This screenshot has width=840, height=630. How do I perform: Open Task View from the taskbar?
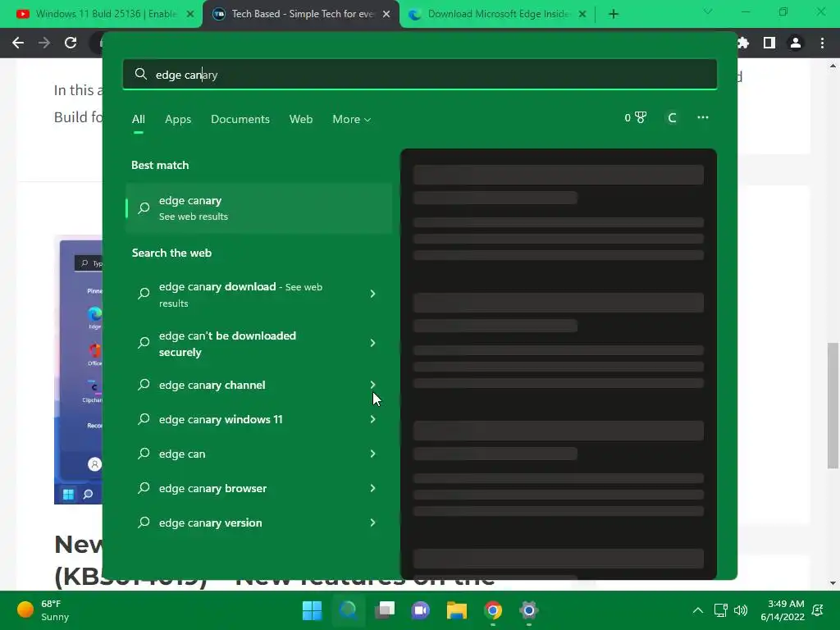(385, 610)
